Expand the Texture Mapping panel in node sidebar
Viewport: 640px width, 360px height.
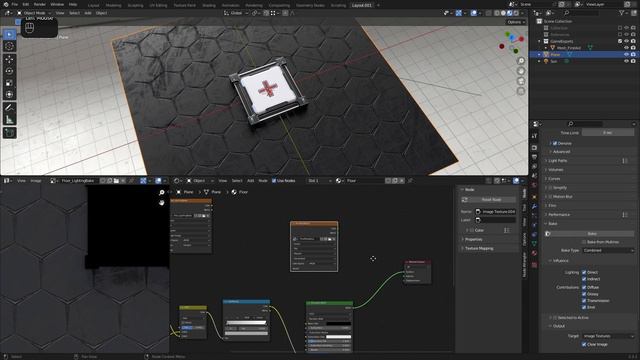[x=479, y=248]
